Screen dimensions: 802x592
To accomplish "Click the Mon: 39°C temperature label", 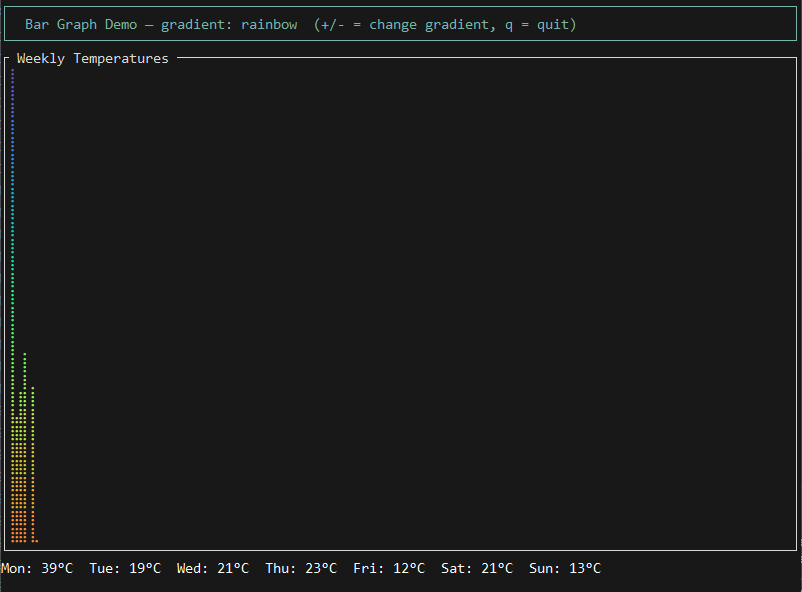I will [37, 568].
